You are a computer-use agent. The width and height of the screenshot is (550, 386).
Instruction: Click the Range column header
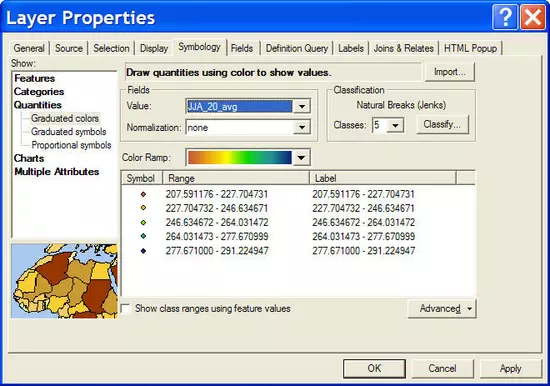[x=236, y=178]
